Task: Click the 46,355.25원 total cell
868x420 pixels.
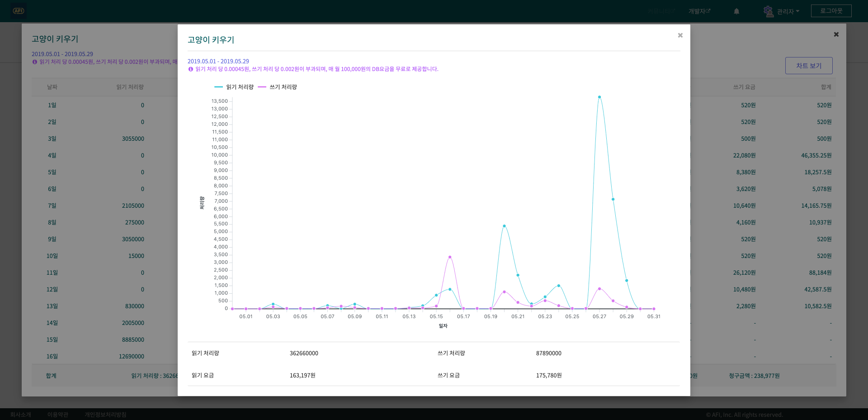Action: tap(816, 156)
